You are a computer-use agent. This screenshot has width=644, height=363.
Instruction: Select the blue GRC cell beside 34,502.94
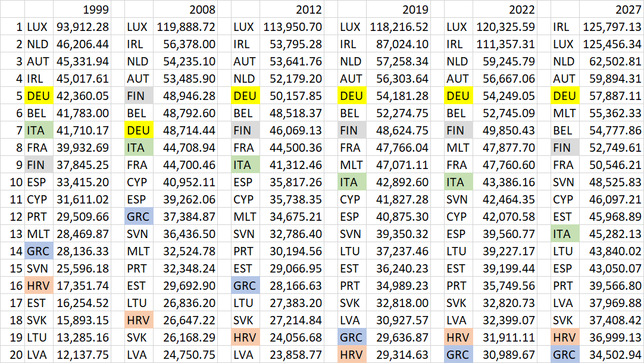[x=565, y=355]
